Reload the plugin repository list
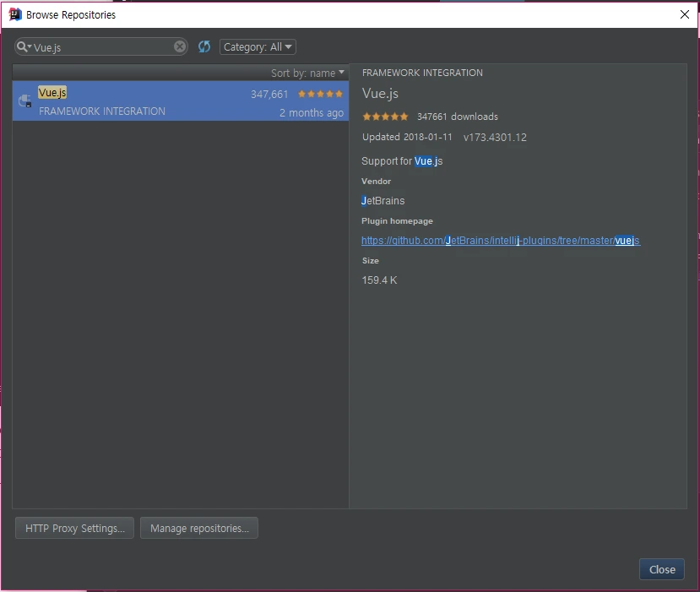 point(204,46)
